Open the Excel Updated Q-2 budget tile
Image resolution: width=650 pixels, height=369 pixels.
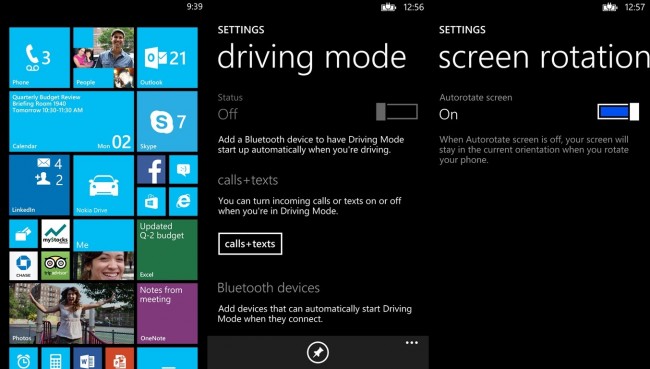[x=167, y=250]
